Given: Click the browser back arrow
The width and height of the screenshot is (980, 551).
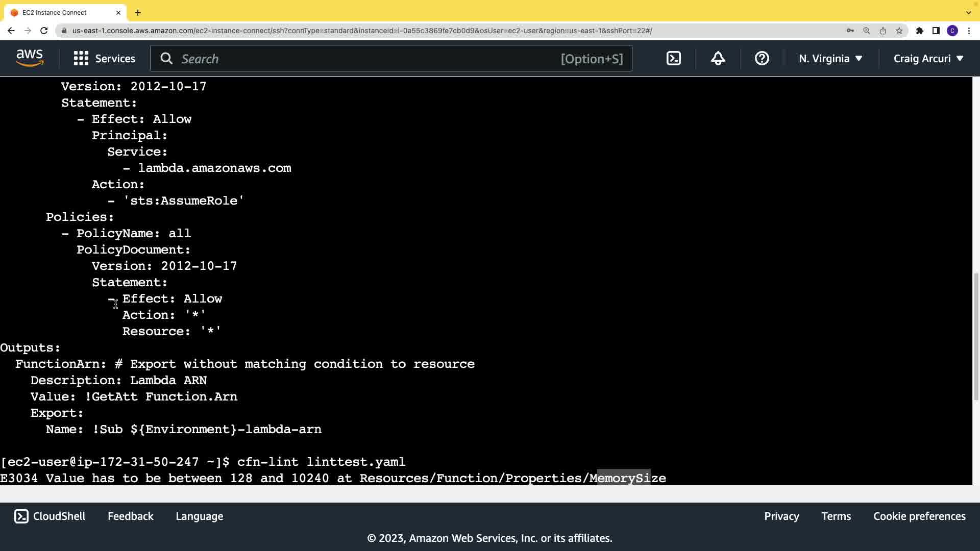Looking at the screenshot, I should 11,31.
